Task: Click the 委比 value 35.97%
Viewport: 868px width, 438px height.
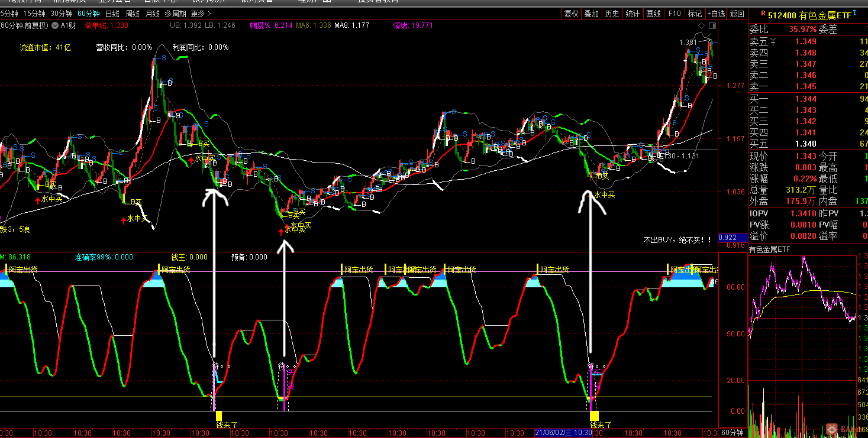Action: coord(802,29)
